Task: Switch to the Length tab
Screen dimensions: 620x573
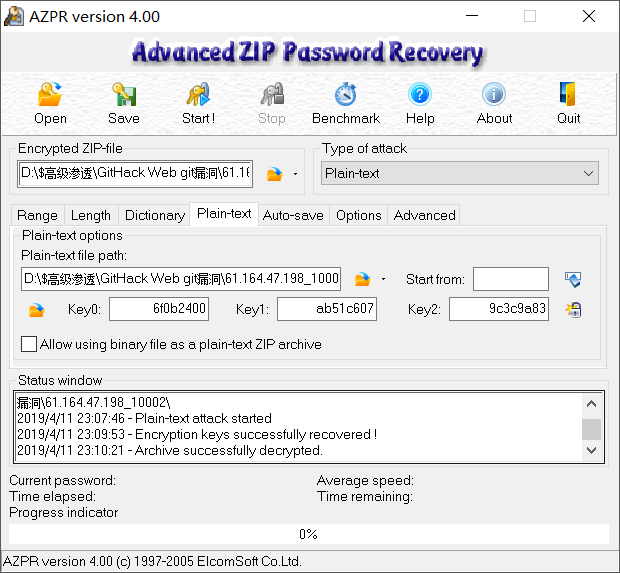Action: 91,216
